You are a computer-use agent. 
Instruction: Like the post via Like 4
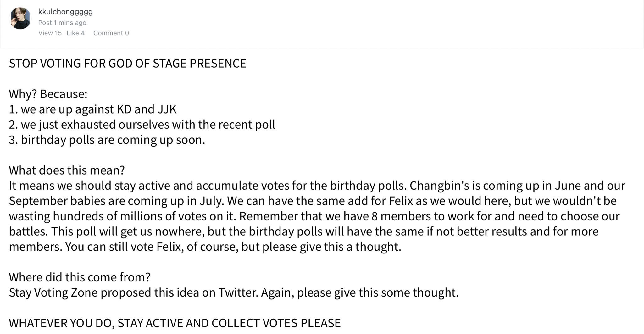76,33
